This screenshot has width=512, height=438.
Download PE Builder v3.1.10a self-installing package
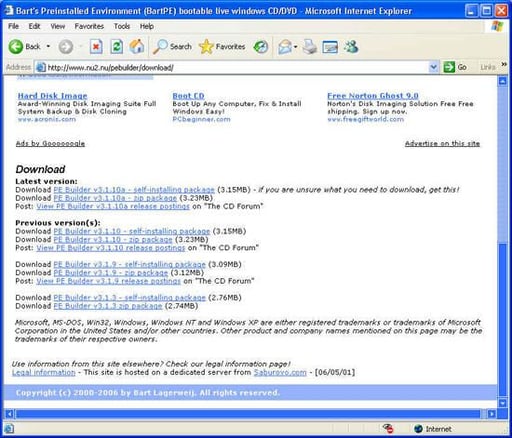[x=134, y=190]
